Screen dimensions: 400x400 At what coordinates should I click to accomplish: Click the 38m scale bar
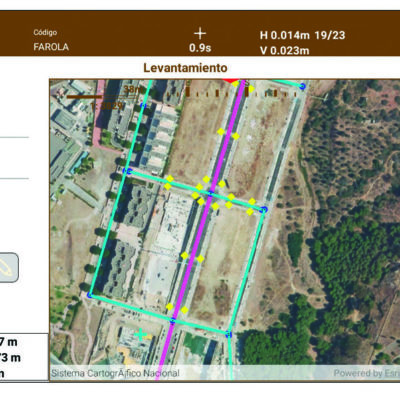(x=100, y=93)
